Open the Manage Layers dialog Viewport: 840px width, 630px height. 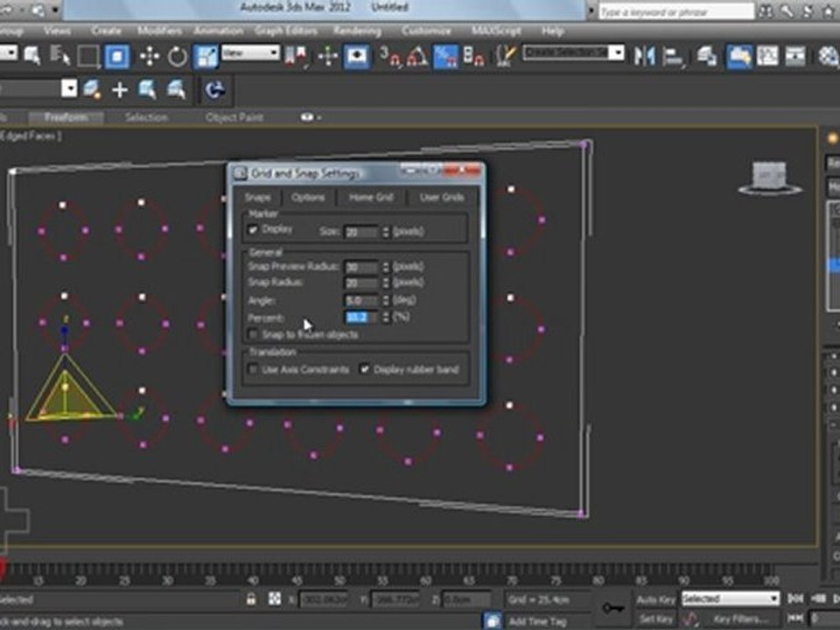707,56
